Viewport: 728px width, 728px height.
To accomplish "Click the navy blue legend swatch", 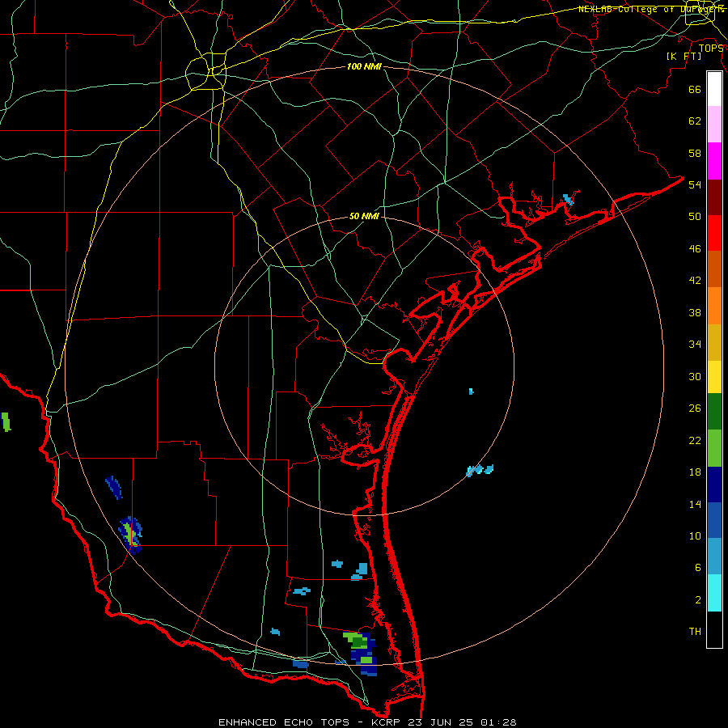I will point(714,485).
